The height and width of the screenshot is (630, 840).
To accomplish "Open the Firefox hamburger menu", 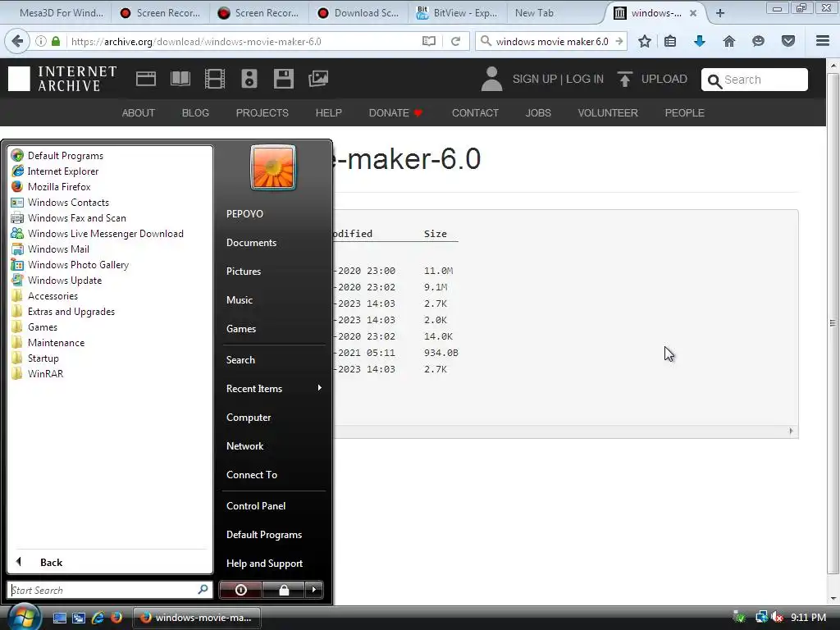I will point(823,41).
